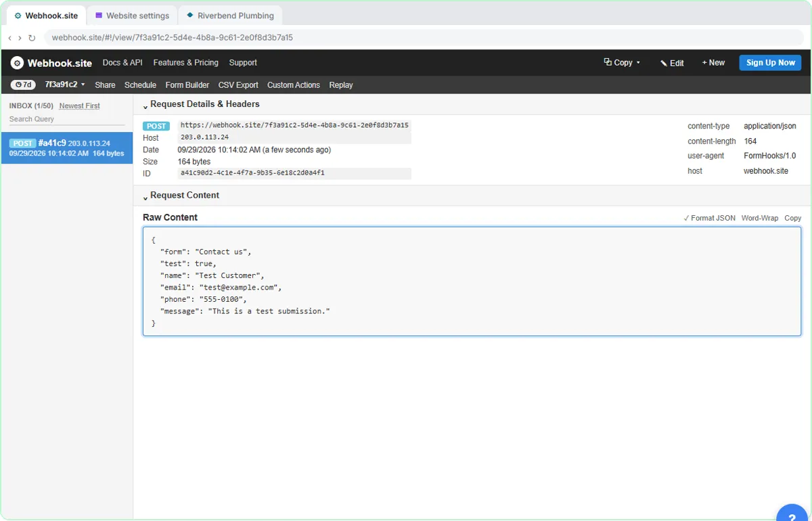Click the "phone": "555-0100" line
Image resolution: width=812 pixels, height=521 pixels.
(204, 299)
